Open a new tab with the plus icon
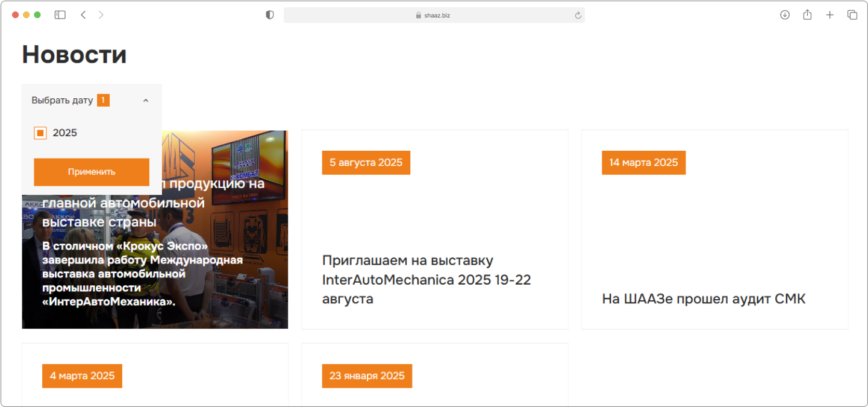Screen dimensions: 868x407 pos(829,15)
